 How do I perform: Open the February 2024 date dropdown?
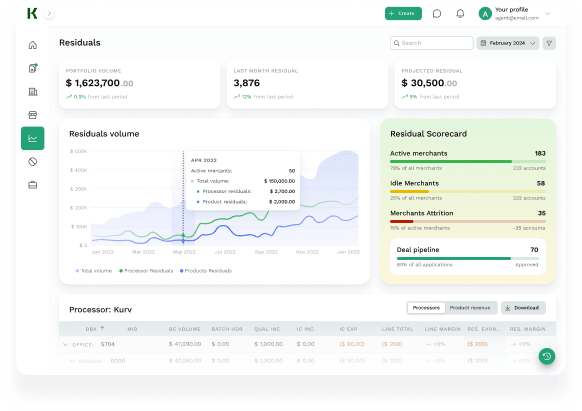tap(508, 43)
